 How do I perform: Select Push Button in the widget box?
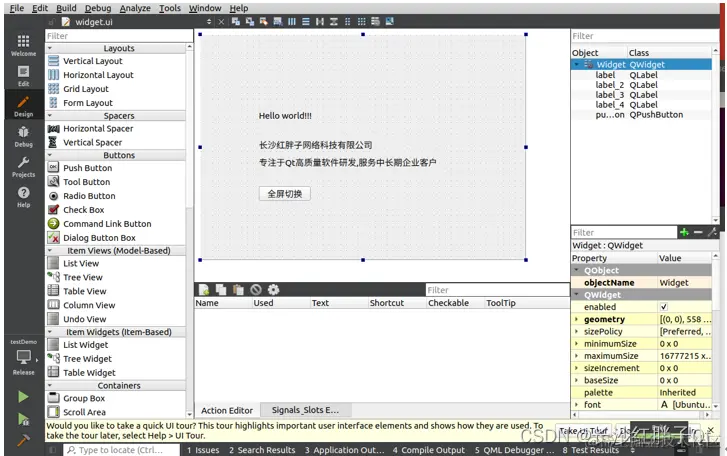pos(87,168)
